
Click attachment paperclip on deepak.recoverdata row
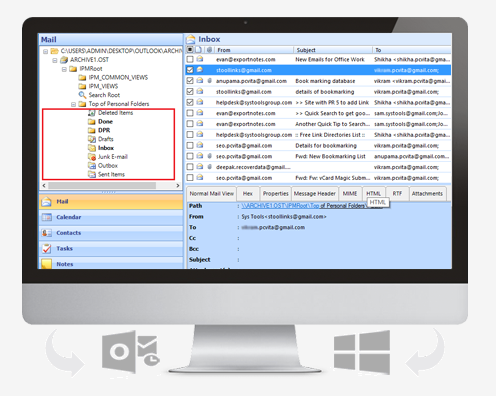pos(210,167)
